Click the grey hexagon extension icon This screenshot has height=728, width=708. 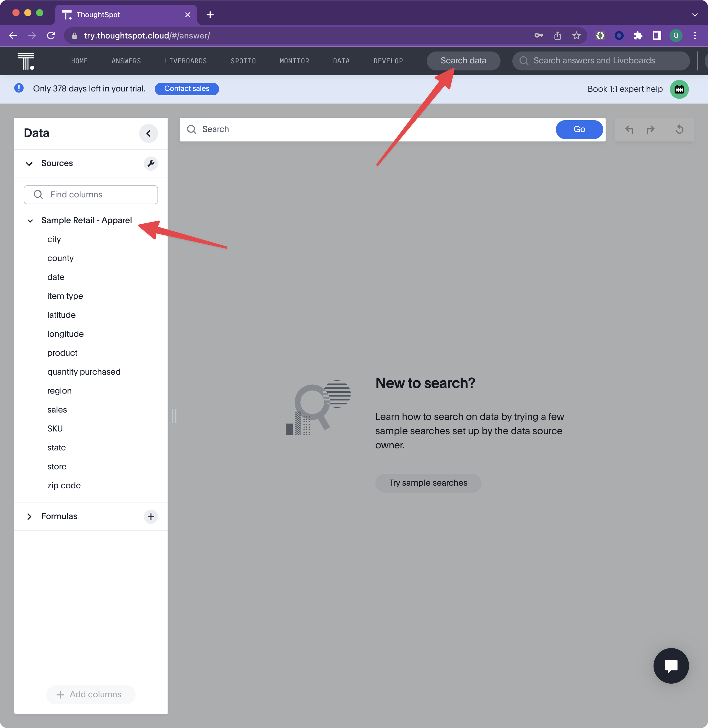coord(600,35)
